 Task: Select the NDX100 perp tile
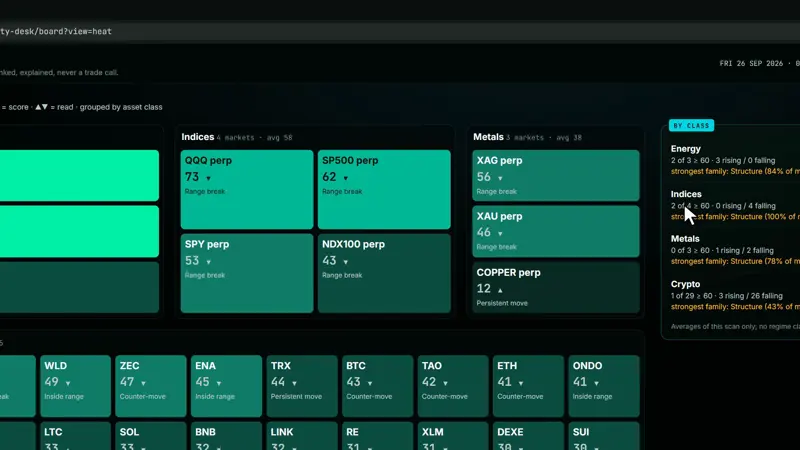[x=384, y=273]
